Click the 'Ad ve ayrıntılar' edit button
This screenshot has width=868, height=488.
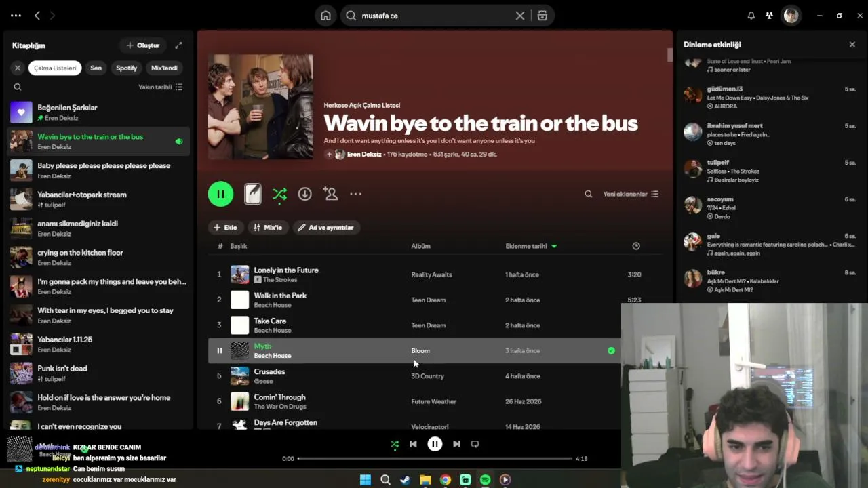326,228
